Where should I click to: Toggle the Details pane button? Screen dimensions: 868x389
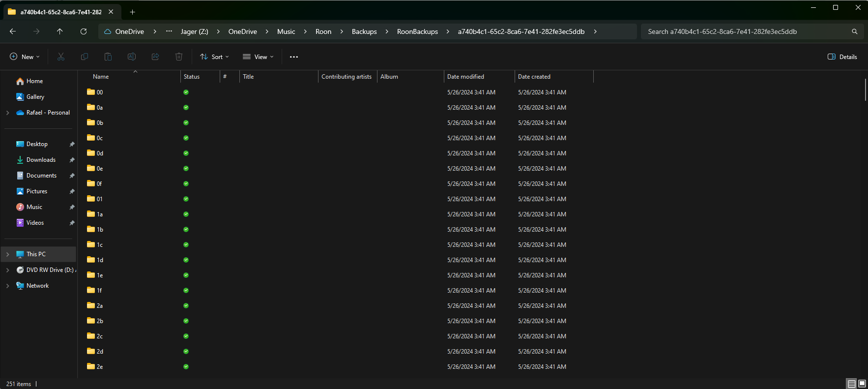point(842,57)
